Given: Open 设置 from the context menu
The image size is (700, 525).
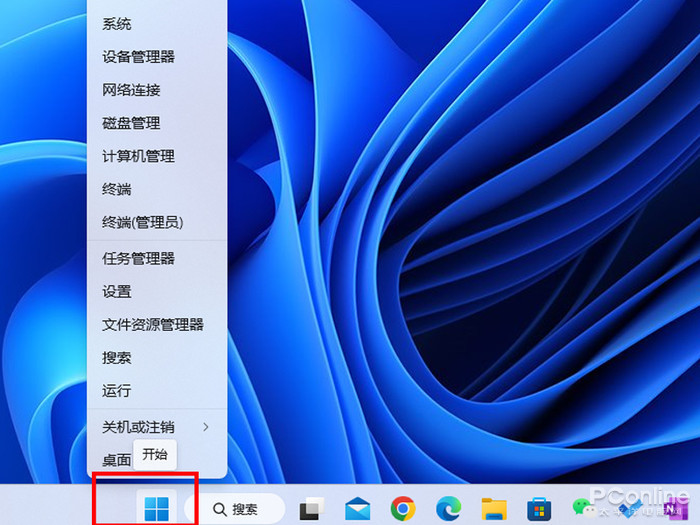Looking at the screenshot, I should click(x=157, y=292).
